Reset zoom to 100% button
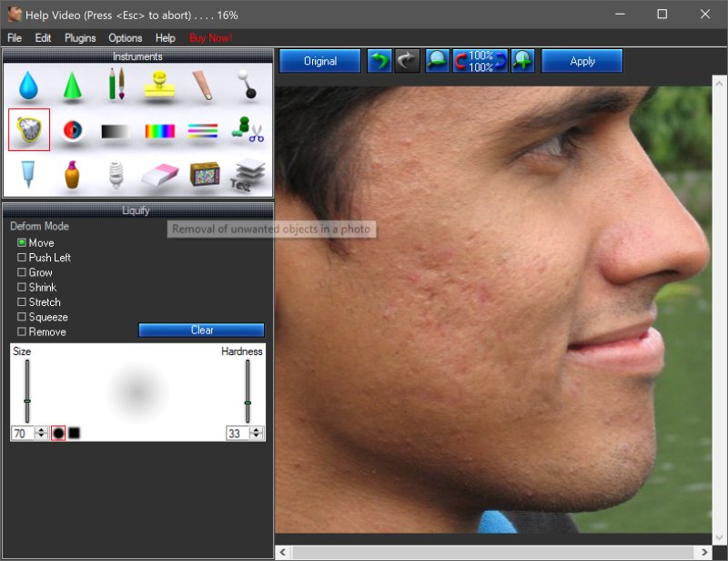Viewport: 728px width, 561px height. click(480, 61)
